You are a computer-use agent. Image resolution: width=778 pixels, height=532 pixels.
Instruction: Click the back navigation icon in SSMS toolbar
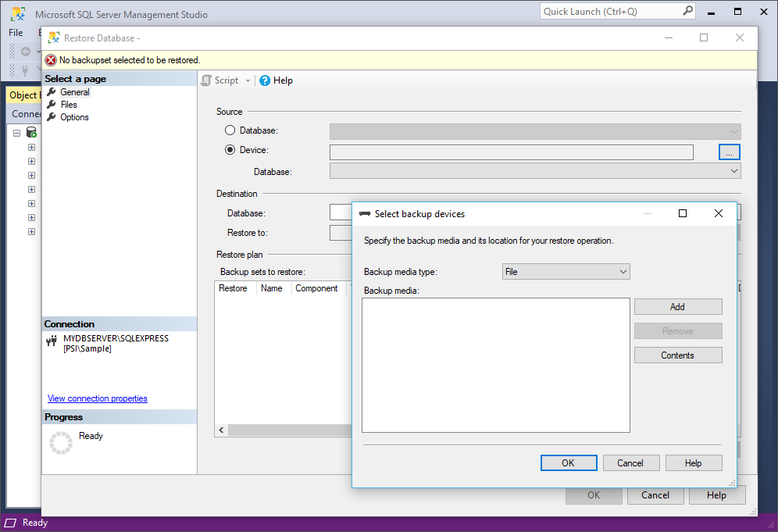click(x=25, y=52)
